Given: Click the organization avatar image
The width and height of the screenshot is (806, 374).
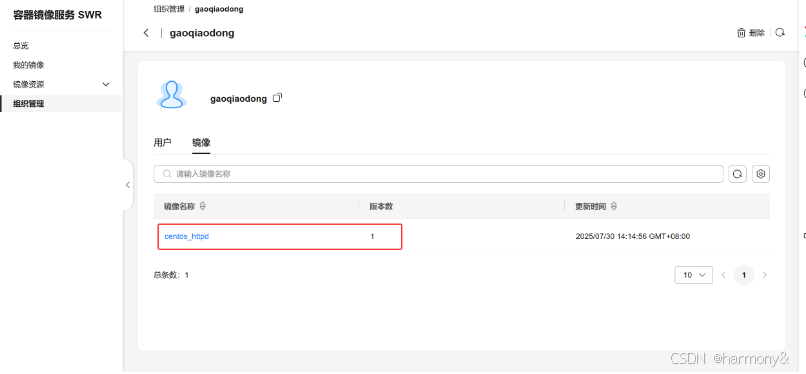Looking at the screenshot, I should [171, 95].
